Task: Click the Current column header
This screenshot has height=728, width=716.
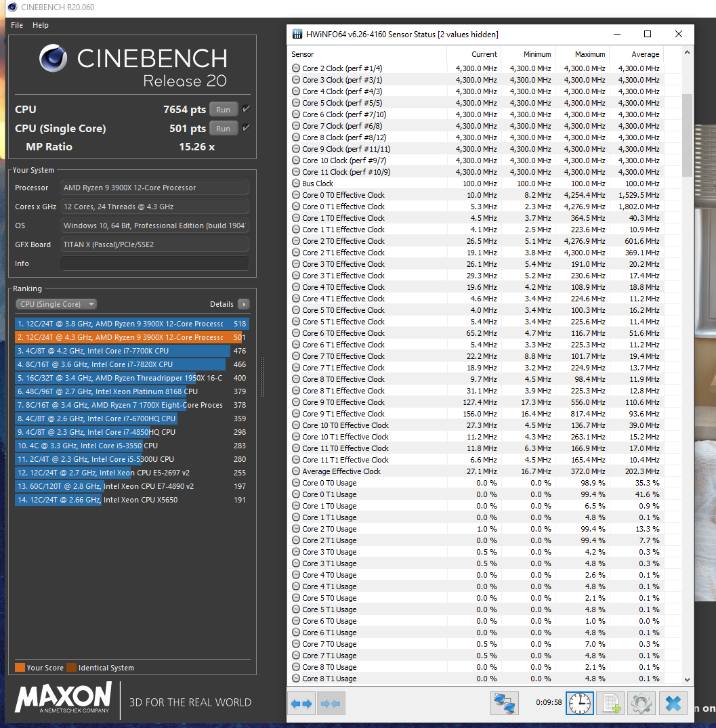Action: pos(473,54)
